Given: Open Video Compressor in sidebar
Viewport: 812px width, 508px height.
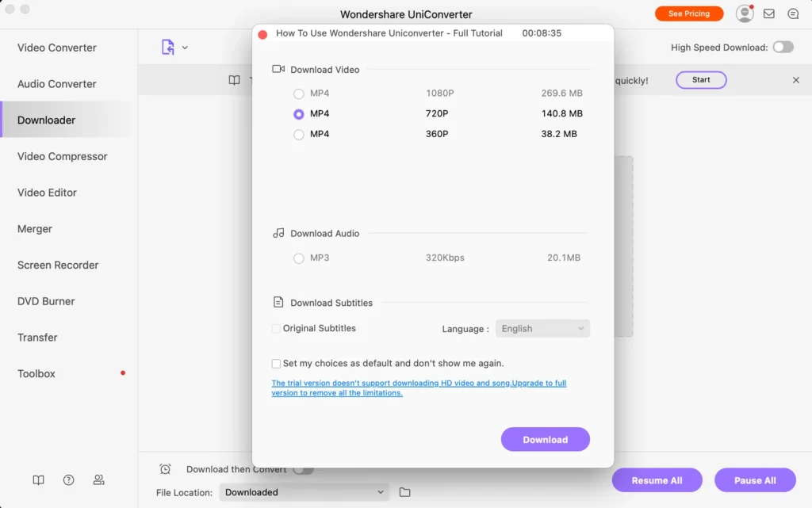Looking at the screenshot, I should coord(62,156).
